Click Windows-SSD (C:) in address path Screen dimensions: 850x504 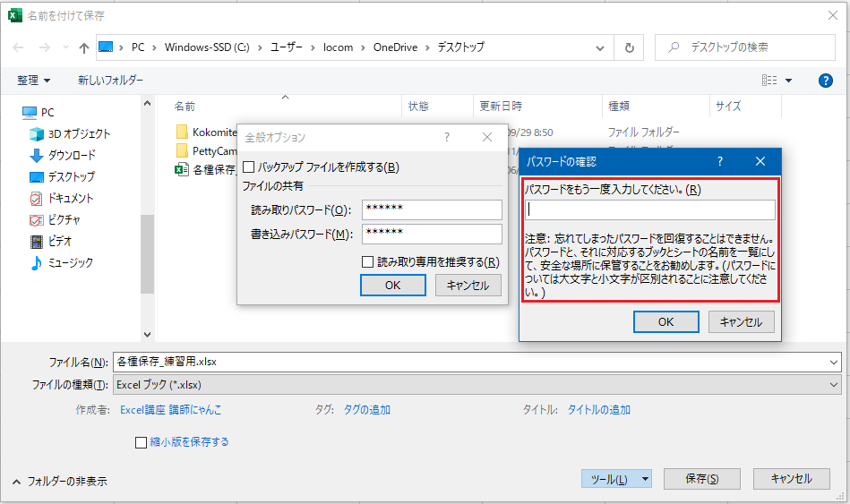(x=207, y=47)
